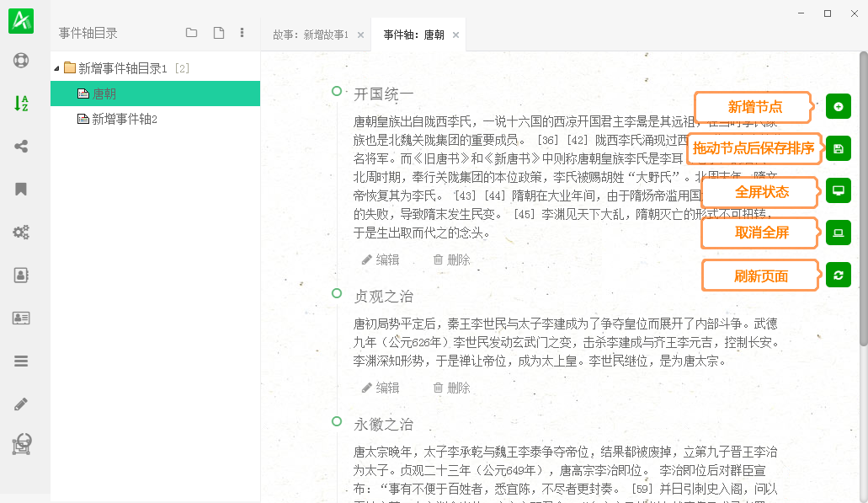Screen dimensions: 868x503
Task: Click the 永徽之治 node title
Action: click(x=384, y=425)
